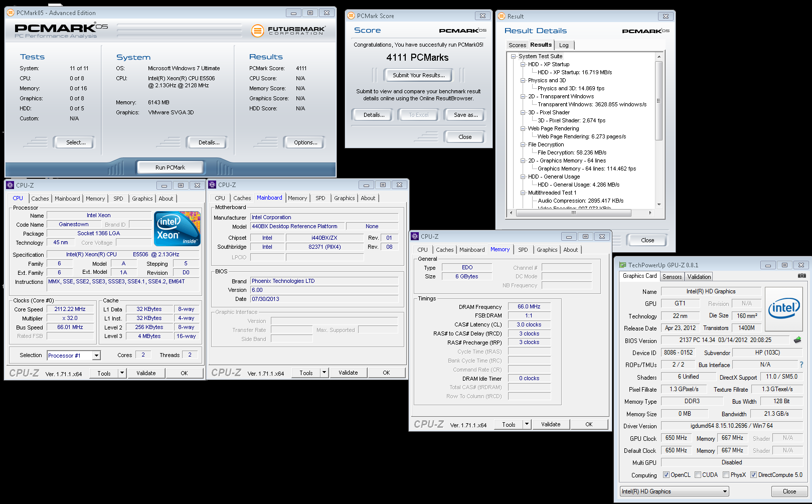Click the GPU-Z screenshot camera icon
The image size is (812, 504).
click(x=801, y=276)
